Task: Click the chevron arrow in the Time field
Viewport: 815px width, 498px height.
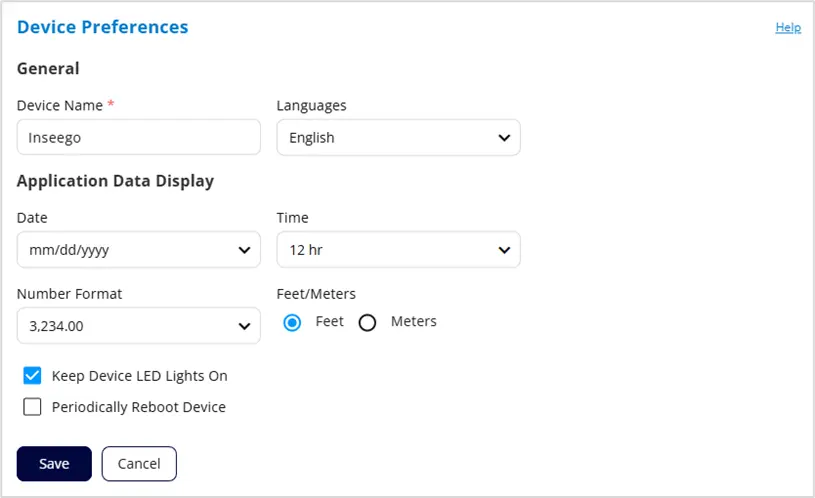Action: [x=504, y=250]
